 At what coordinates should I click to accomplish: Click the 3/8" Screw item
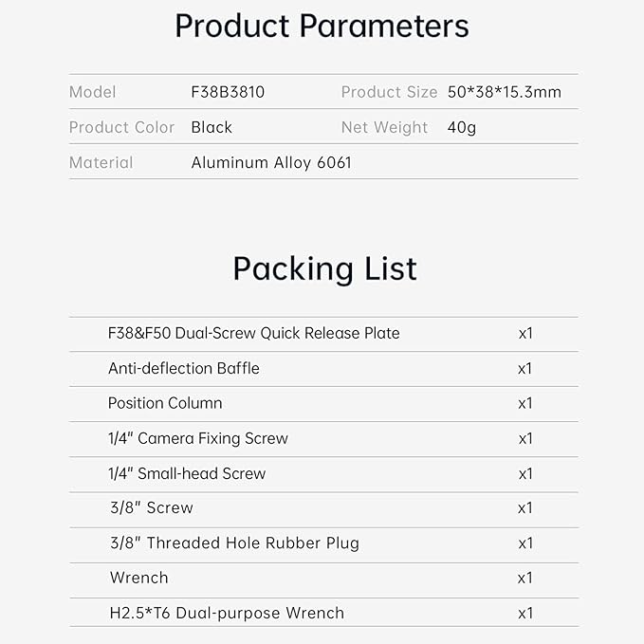152,508
